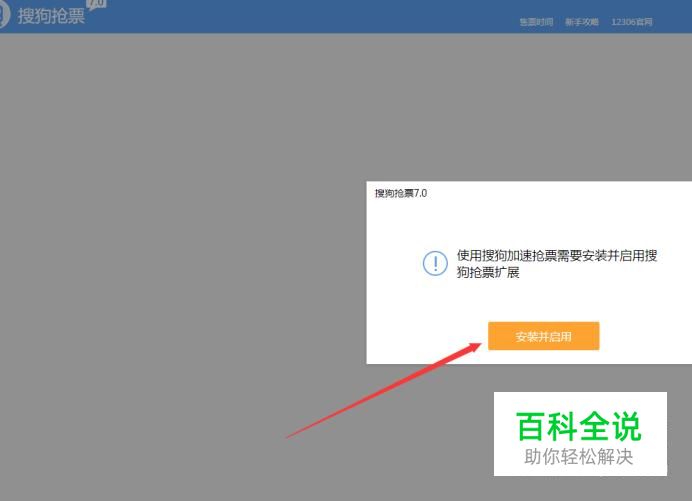Click the 搜狗抢票 logo text
692x501 pixels.
tap(51, 16)
